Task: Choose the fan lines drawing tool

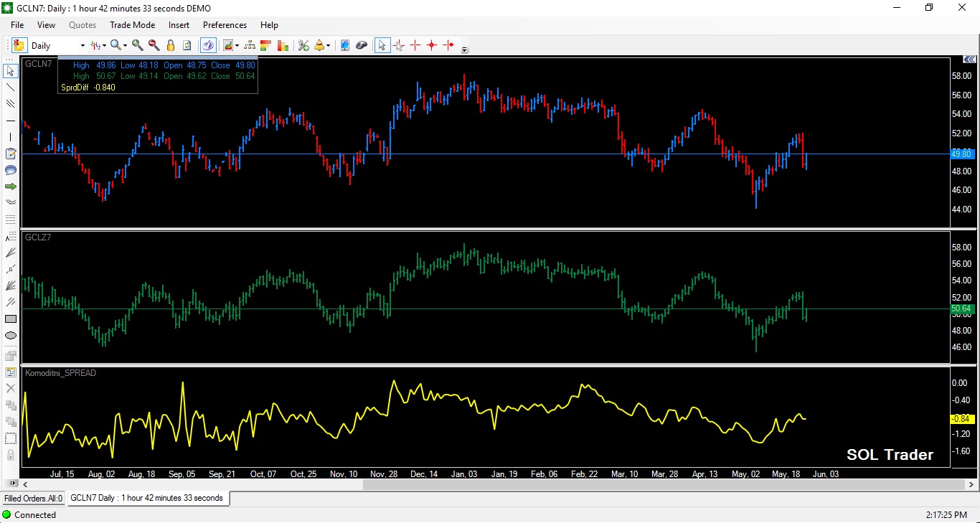Action: (x=11, y=286)
